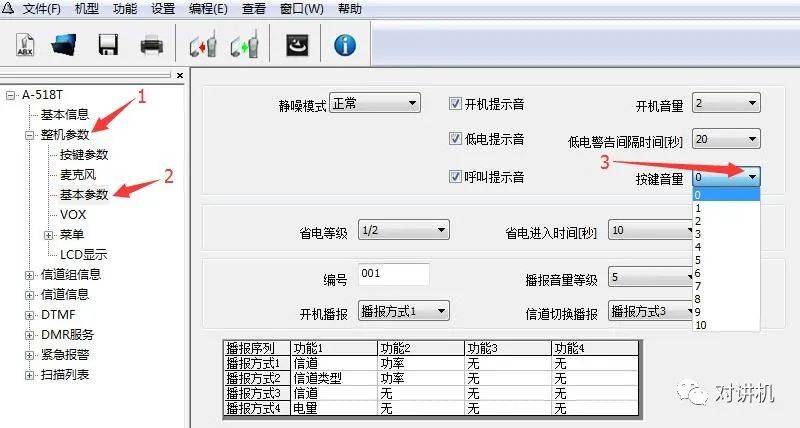Open the blue info about icon
Viewport: 800px width, 428px height.
click(345, 45)
